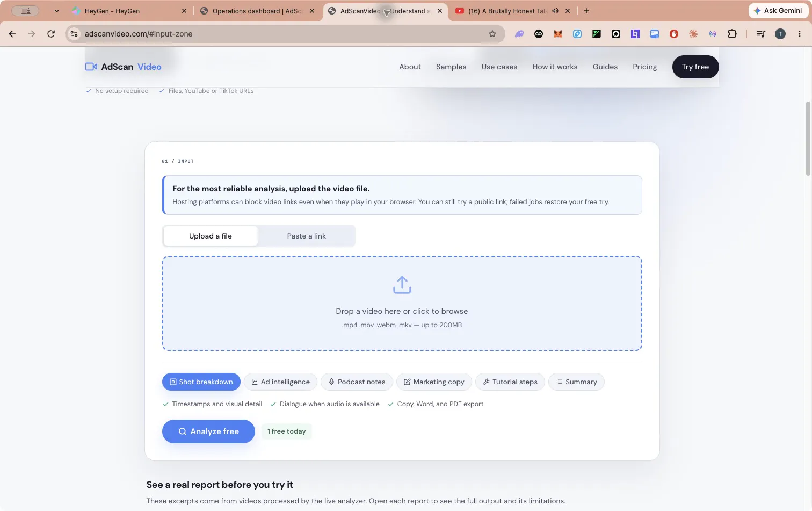Screen dimensions: 812x511
Task: Select the Upload a file tab
Action: point(211,236)
